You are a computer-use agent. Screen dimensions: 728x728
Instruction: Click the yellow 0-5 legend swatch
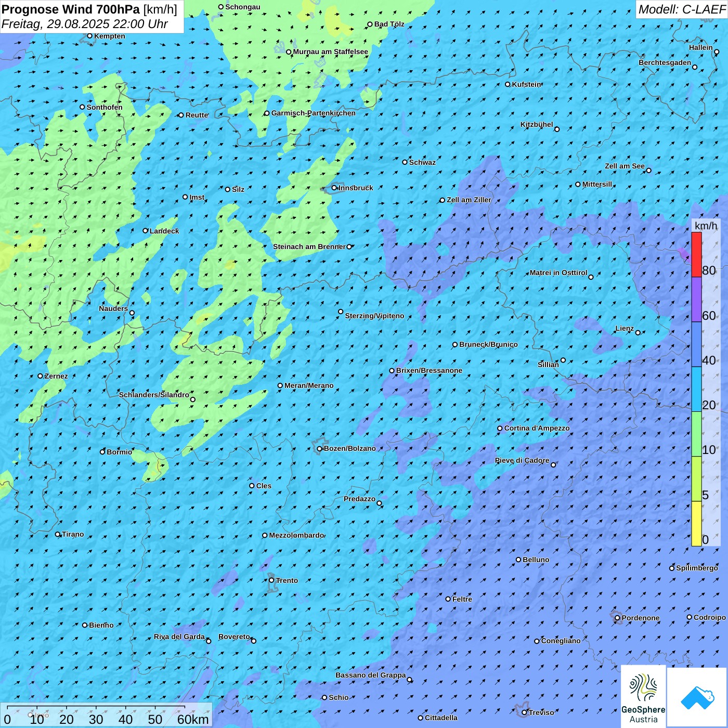pyautogui.click(x=696, y=524)
